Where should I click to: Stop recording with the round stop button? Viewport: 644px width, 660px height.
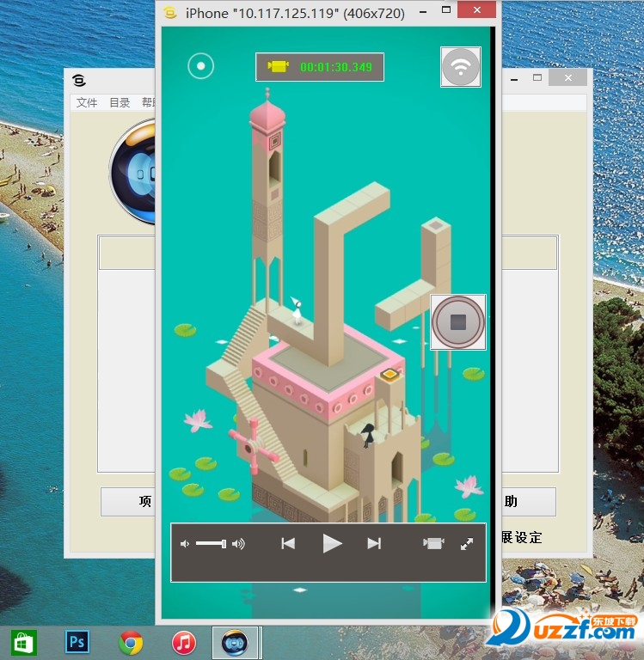click(458, 322)
